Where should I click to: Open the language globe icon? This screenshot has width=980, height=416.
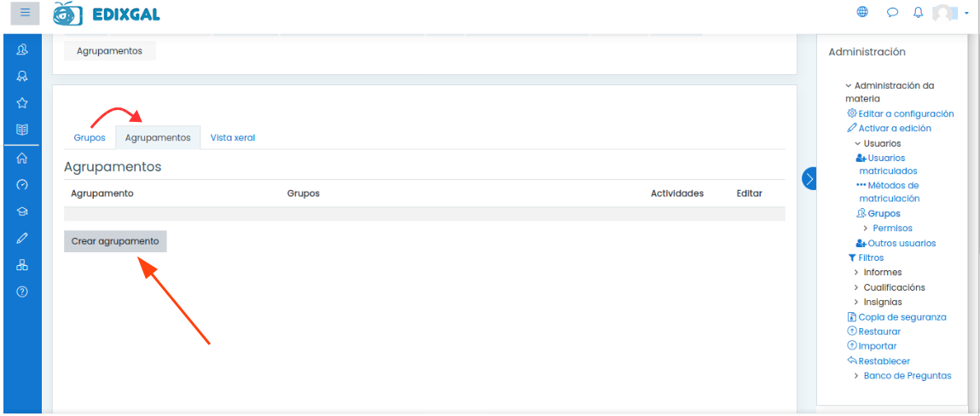coord(862,12)
